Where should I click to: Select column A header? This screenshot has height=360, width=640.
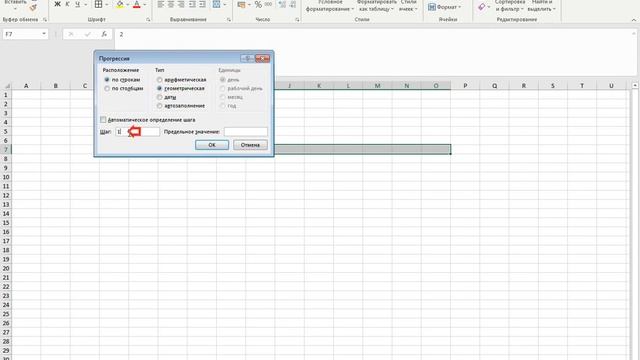26,86
